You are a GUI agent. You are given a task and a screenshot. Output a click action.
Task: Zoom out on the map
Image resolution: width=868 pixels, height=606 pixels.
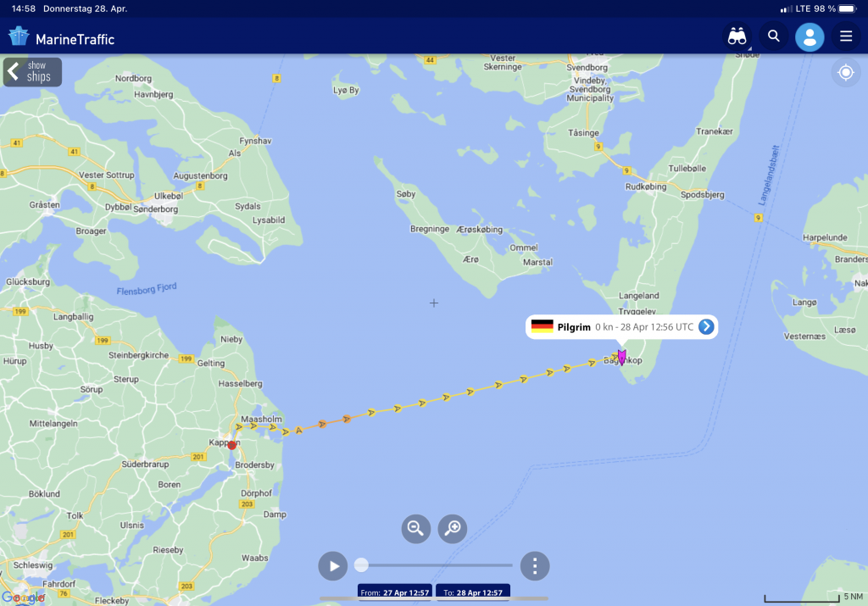pyautogui.click(x=415, y=529)
